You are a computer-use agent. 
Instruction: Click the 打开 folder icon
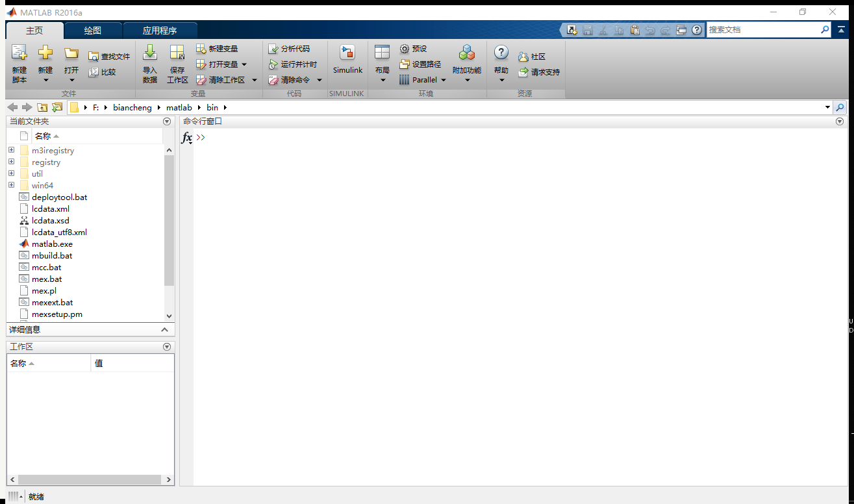71,53
